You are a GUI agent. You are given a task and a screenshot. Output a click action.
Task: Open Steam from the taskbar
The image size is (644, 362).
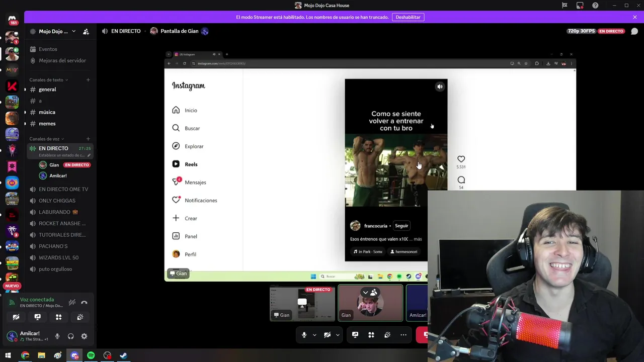click(x=123, y=355)
